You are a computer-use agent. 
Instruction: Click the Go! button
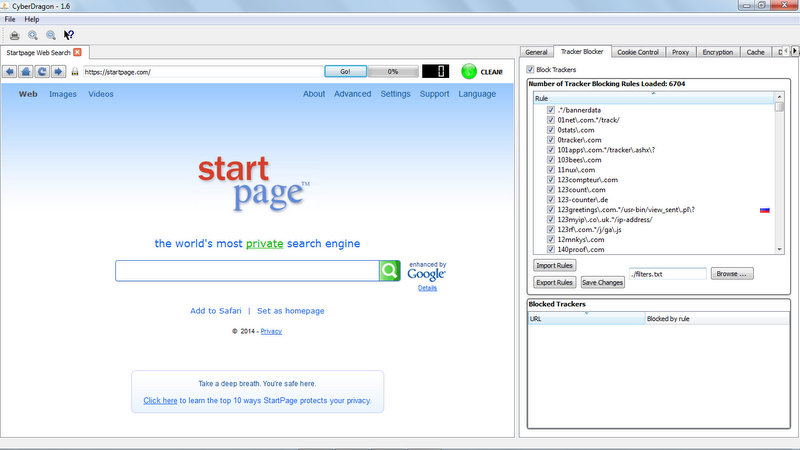345,71
